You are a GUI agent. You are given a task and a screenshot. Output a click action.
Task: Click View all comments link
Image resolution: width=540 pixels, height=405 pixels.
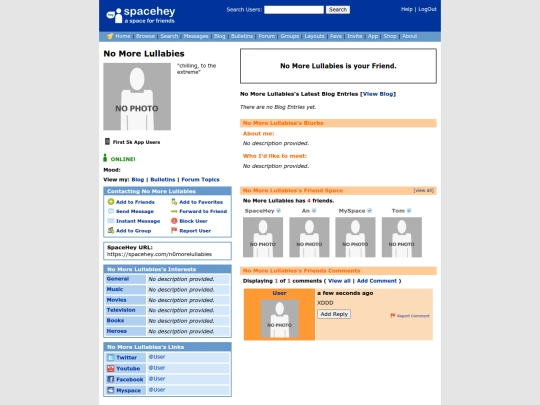(x=339, y=281)
